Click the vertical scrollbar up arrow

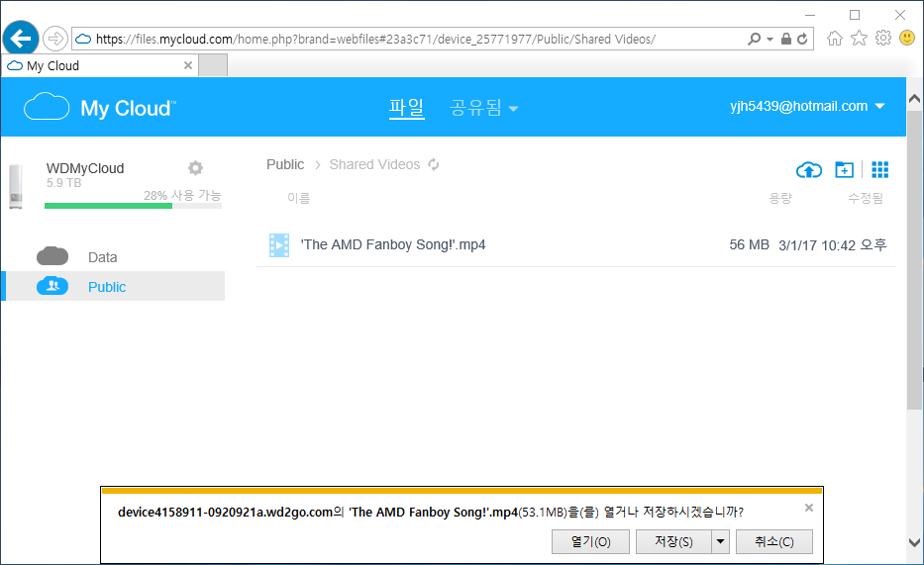[x=914, y=99]
